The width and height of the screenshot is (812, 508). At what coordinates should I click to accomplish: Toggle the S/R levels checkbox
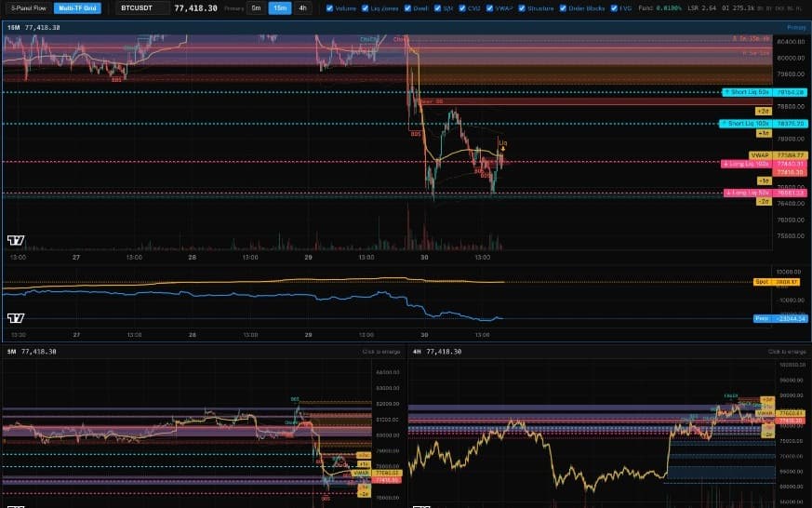tap(437, 8)
